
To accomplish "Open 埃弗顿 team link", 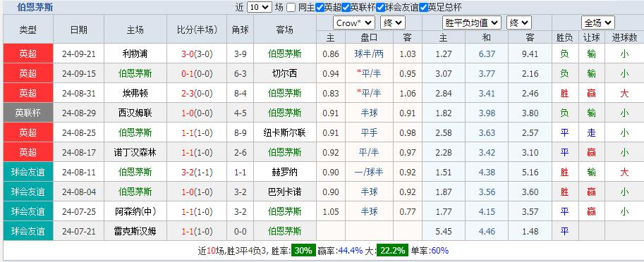I will [135, 93].
